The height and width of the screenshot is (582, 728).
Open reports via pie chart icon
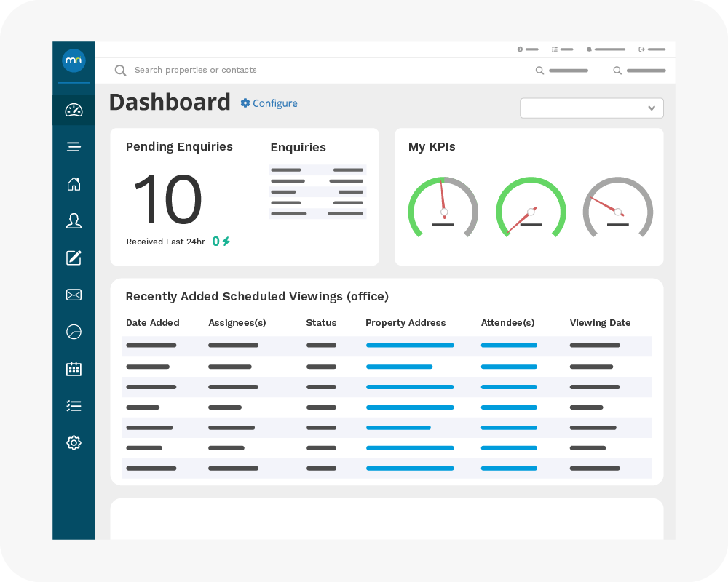[74, 332]
